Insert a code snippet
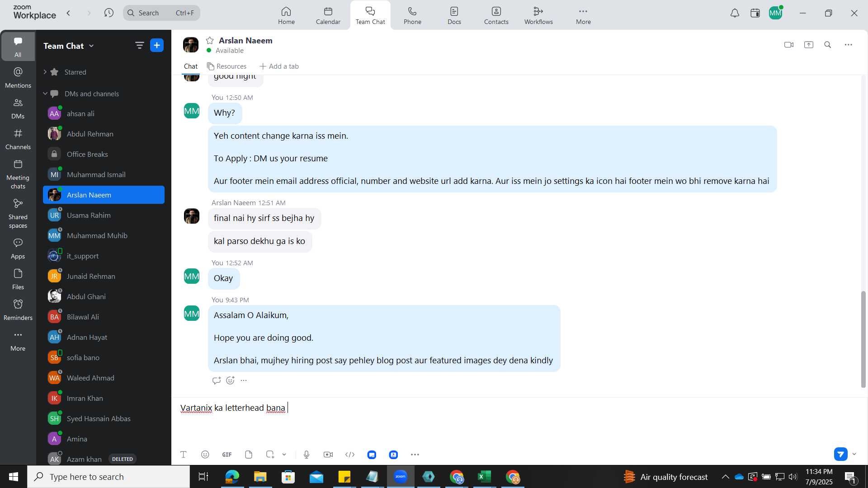The image size is (868, 488). click(350, 455)
